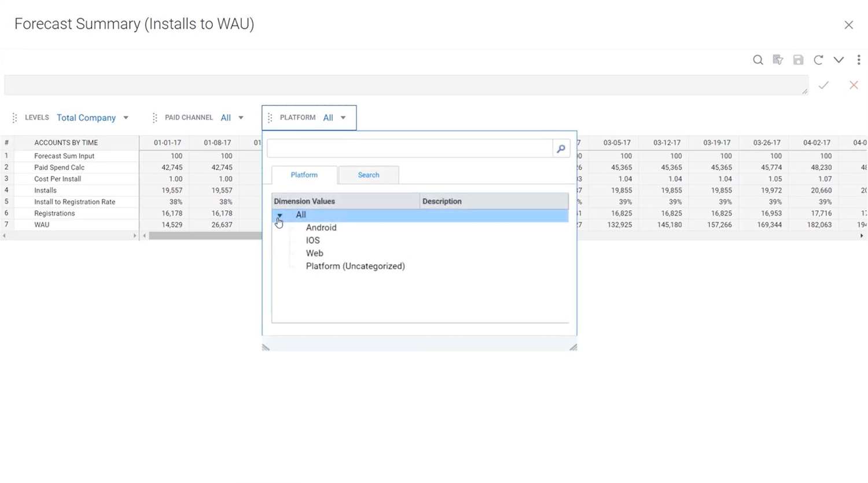The height and width of the screenshot is (483, 868).
Task: Click the drag handle beside PAID CHANNEL
Action: click(x=155, y=118)
